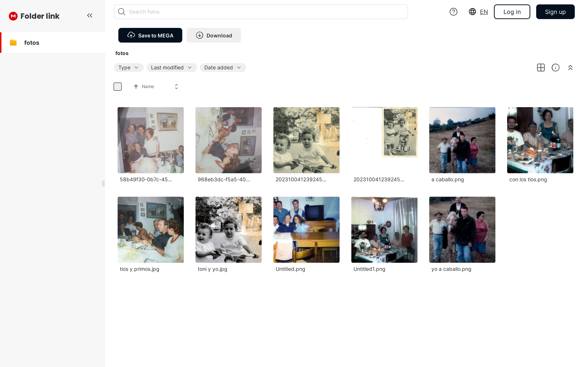Click the globe language icon

[472, 12]
